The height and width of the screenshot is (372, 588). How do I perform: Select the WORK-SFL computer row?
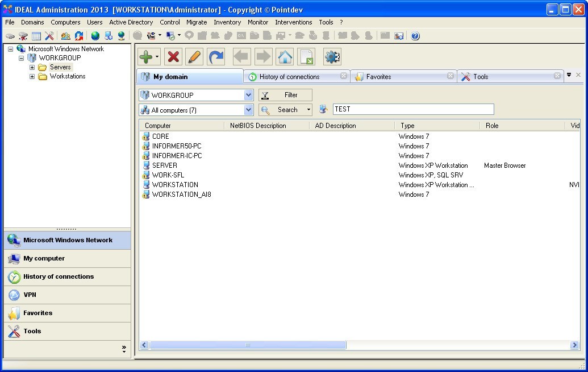pos(360,175)
